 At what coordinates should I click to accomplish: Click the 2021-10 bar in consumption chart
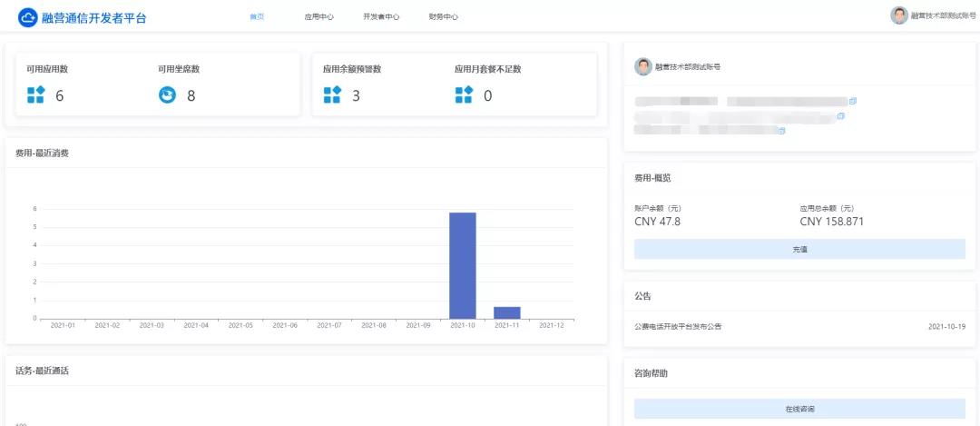coord(463,265)
